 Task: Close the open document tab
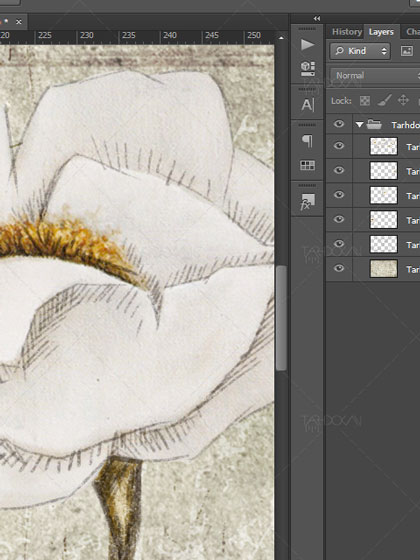pyautogui.click(x=19, y=22)
